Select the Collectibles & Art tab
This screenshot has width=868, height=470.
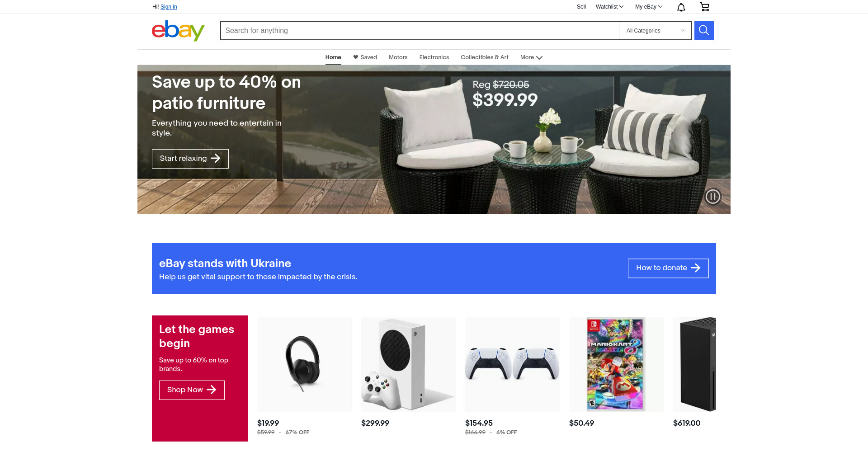coord(485,57)
